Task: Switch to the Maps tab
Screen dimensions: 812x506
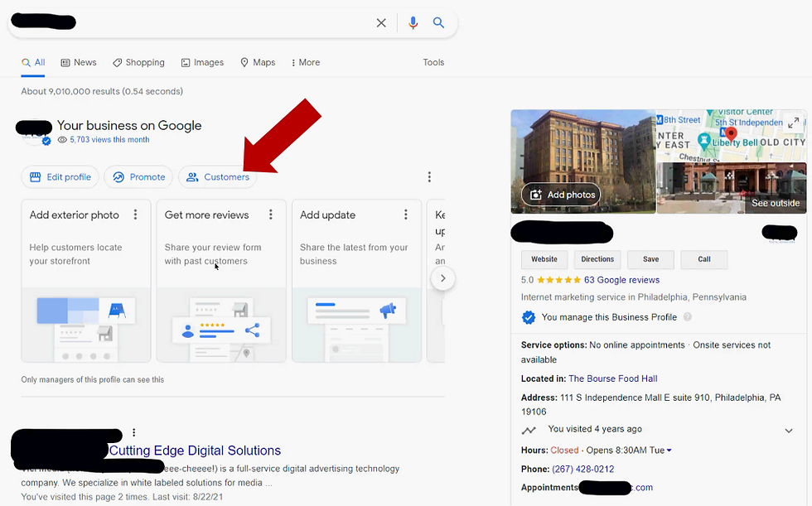Action: [258, 63]
